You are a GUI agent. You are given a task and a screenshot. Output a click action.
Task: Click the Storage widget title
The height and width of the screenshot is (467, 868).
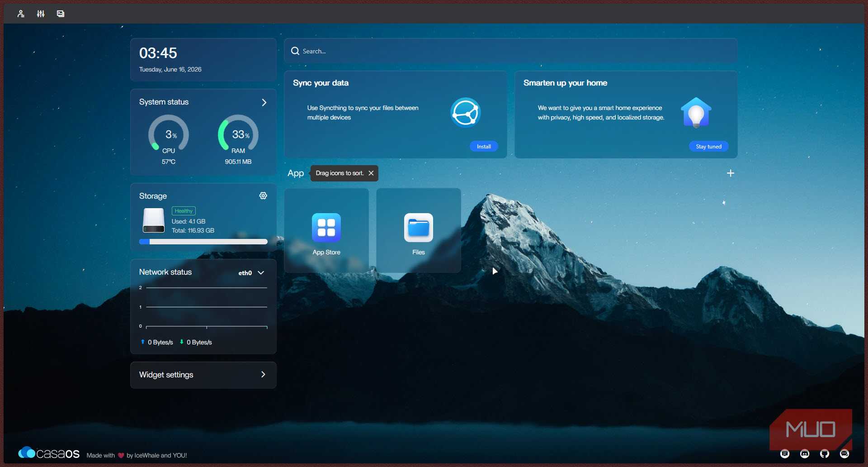click(153, 196)
